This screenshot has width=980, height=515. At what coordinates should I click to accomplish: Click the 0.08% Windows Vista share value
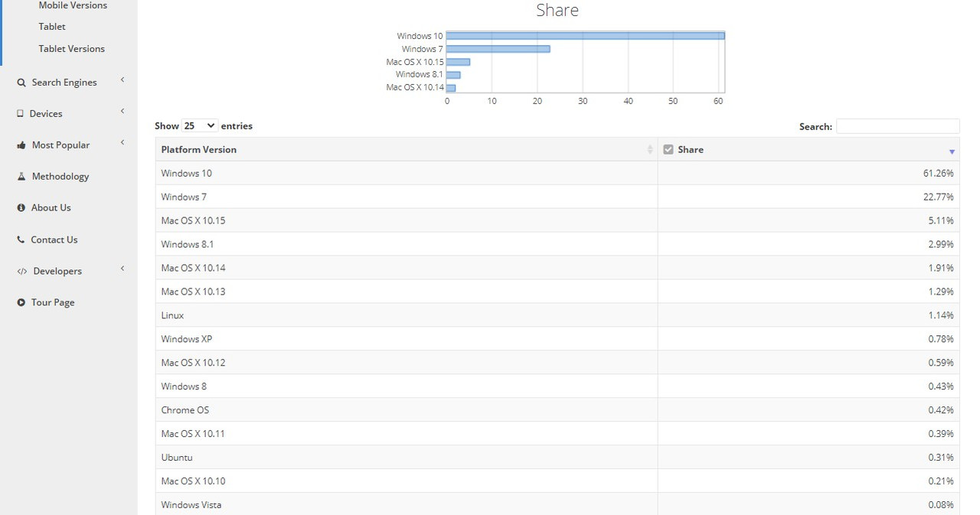tap(941, 506)
